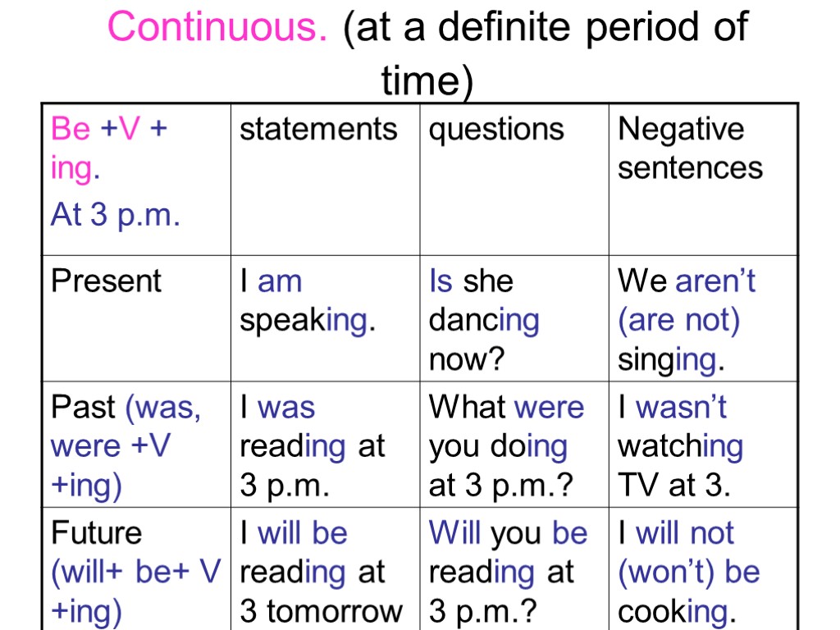The image size is (840, 630).
Task: Select the "questions" column header
Action: 496,130
